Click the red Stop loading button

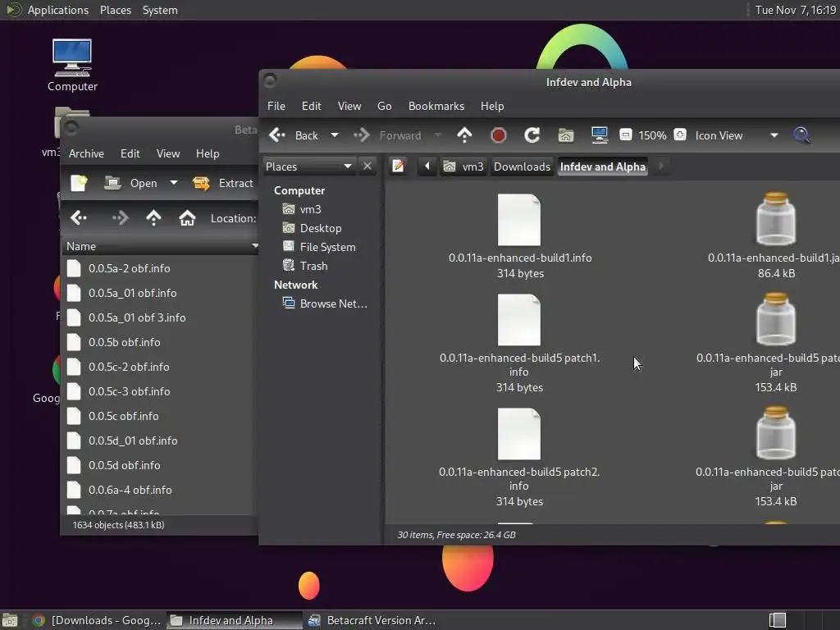(498, 135)
